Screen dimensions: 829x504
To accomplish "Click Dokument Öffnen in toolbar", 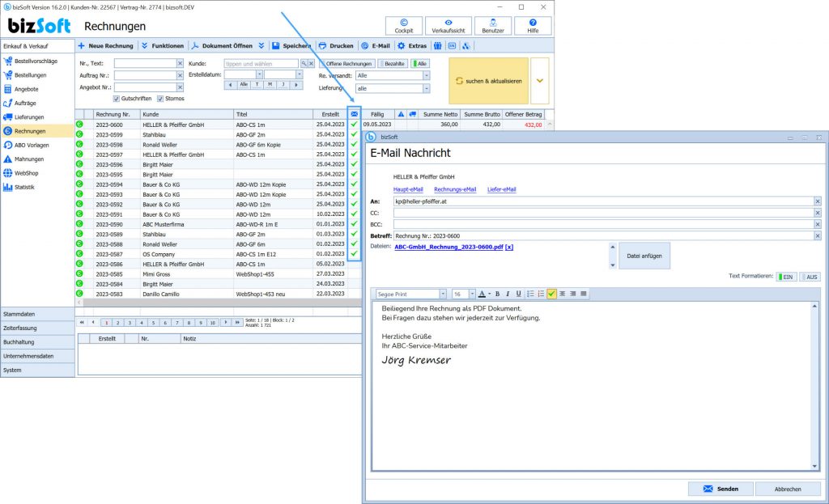I will click(222, 46).
